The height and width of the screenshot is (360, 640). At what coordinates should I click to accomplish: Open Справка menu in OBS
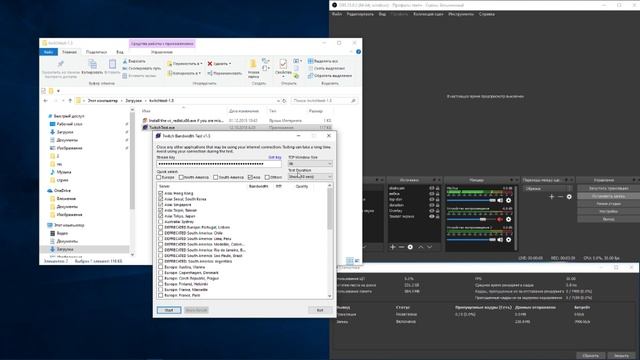pyautogui.click(x=487, y=14)
